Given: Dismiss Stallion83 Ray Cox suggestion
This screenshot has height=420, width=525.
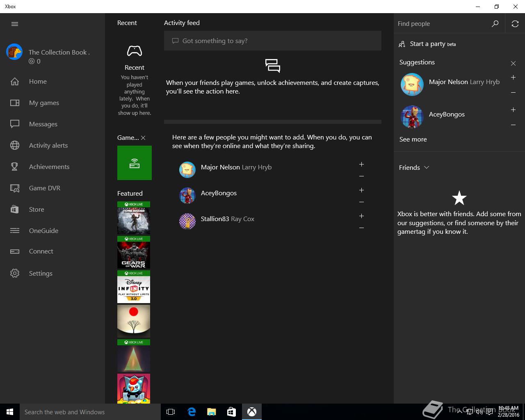Looking at the screenshot, I should click(361, 228).
